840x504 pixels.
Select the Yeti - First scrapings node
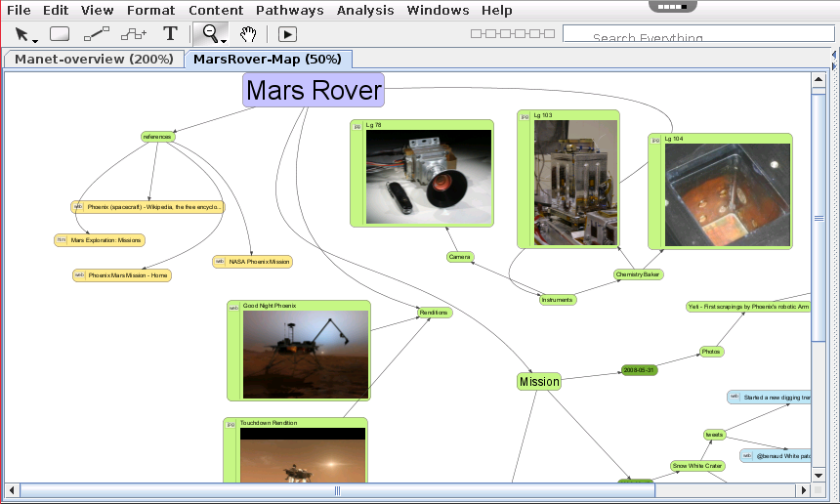[748, 307]
